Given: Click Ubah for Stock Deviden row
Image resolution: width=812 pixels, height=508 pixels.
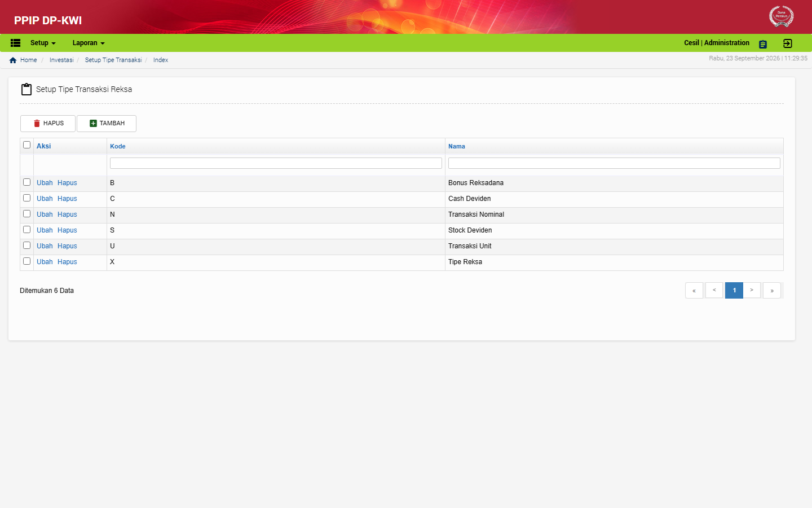Looking at the screenshot, I should [45, 230].
